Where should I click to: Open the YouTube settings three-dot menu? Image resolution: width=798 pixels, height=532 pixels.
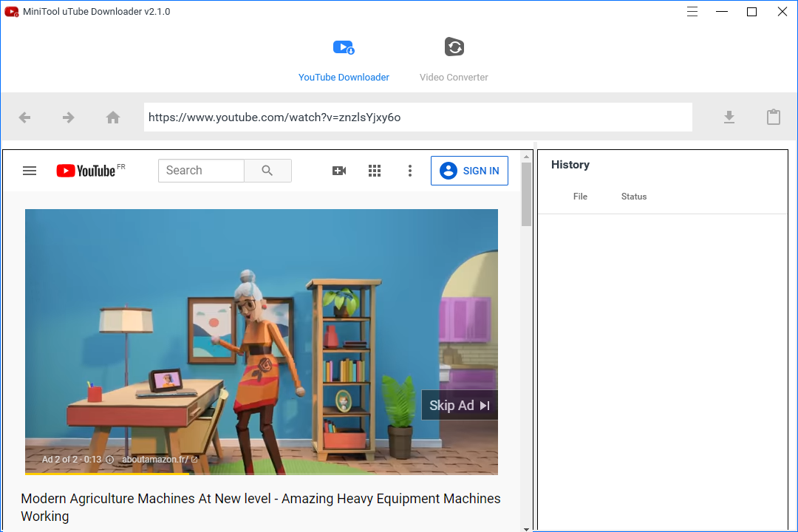click(409, 171)
